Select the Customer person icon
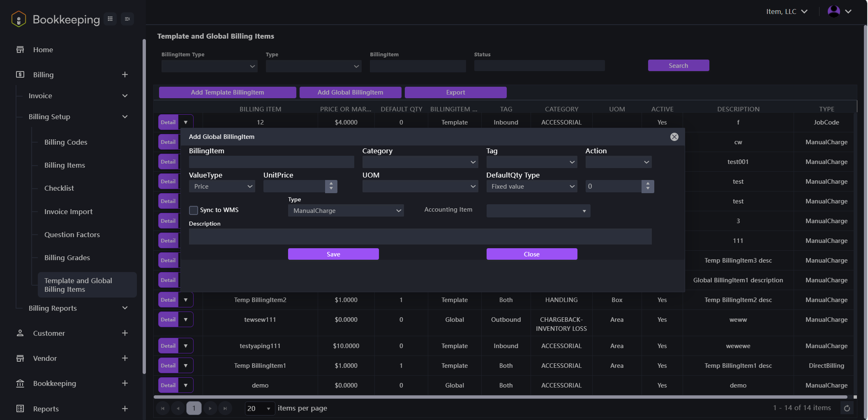The width and height of the screenshot is (868, 420). (x=20, y=333)
